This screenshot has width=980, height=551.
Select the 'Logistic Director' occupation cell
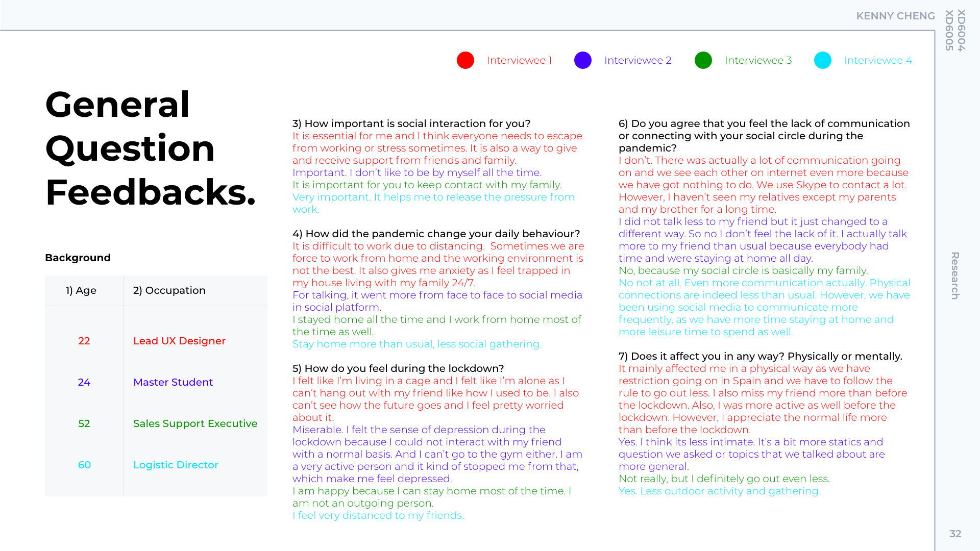[176, 465]
